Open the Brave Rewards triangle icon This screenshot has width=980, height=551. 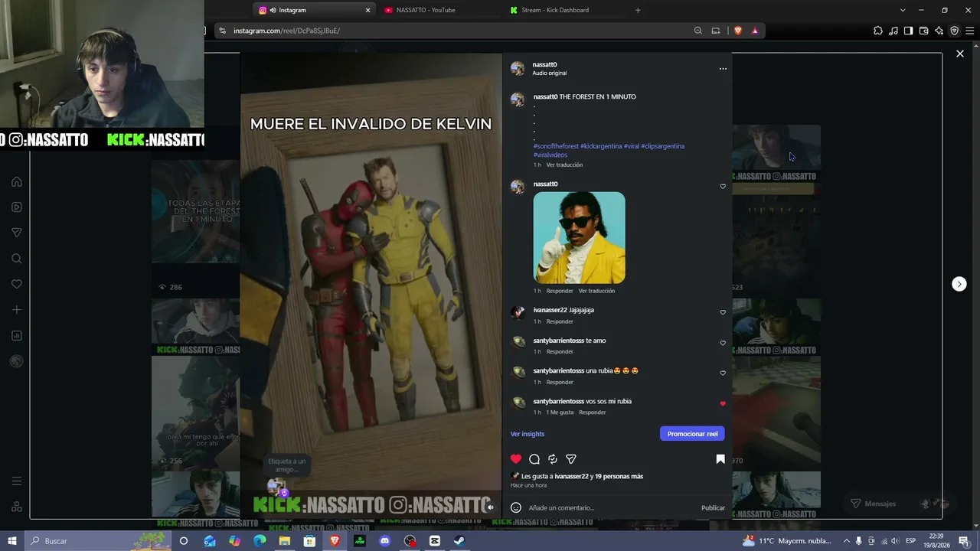tap(755, 31)
